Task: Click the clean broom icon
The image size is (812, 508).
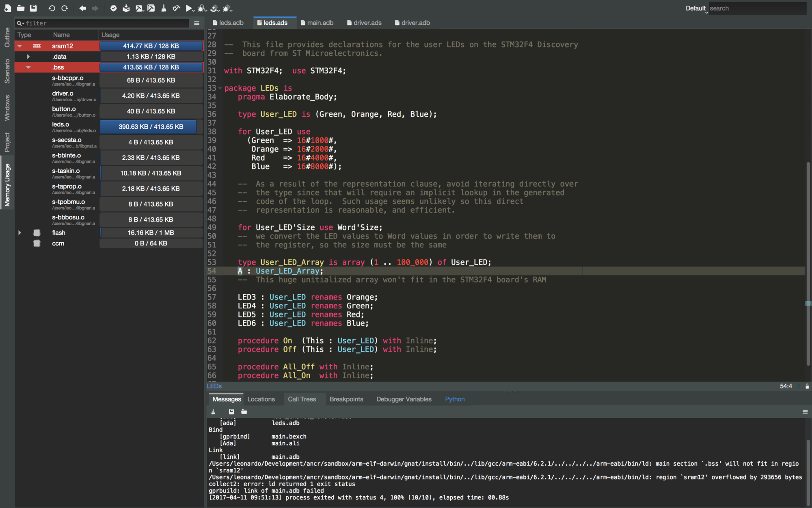Action: (164, 8)
